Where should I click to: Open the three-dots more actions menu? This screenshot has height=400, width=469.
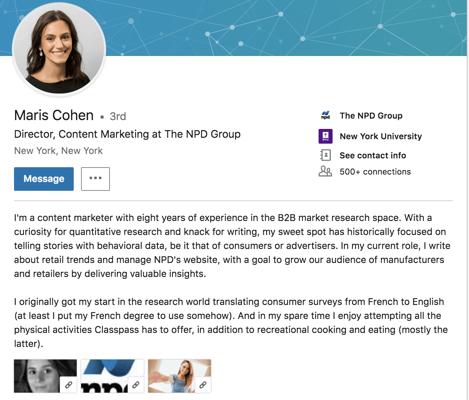[95, 179]
